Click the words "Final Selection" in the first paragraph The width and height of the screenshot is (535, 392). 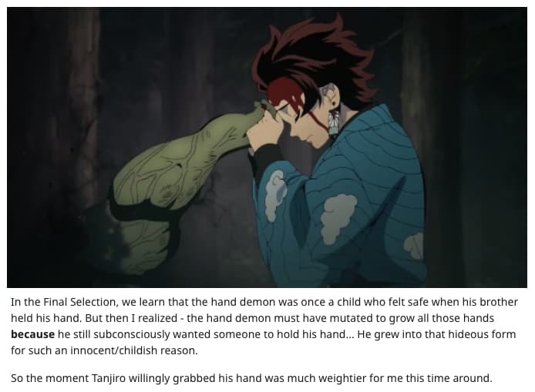click(80, 302)
